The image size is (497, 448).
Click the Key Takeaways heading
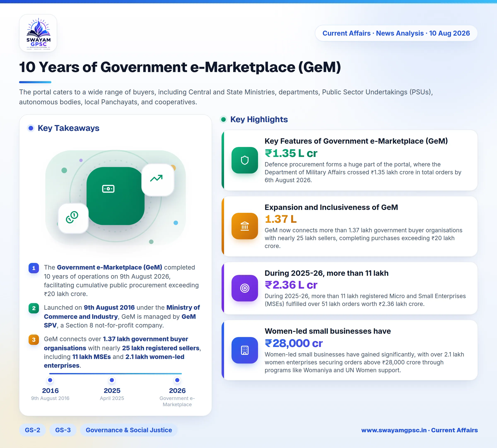pyautogui.click(x=68, y=128)
